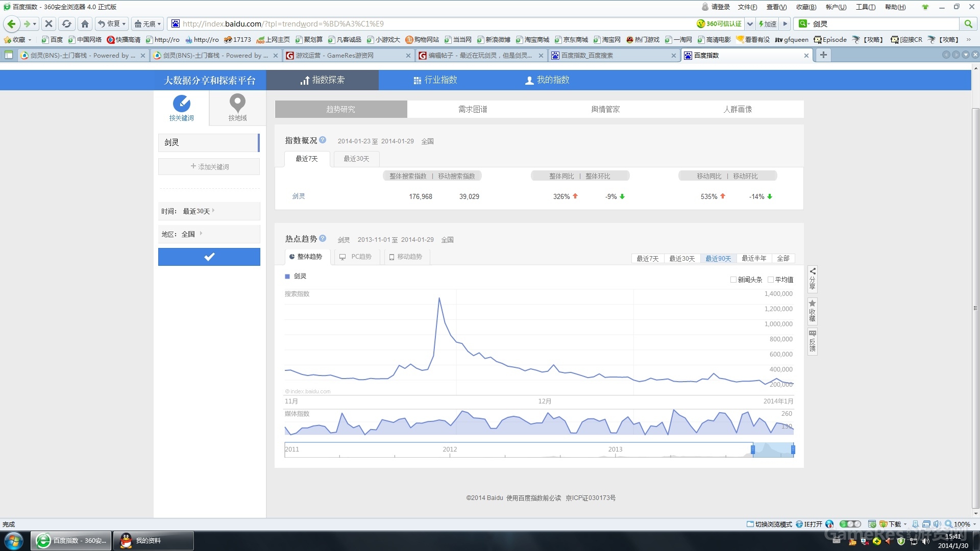
Task: Click 2012 on the timeline overview
Action: click(450, 449)
